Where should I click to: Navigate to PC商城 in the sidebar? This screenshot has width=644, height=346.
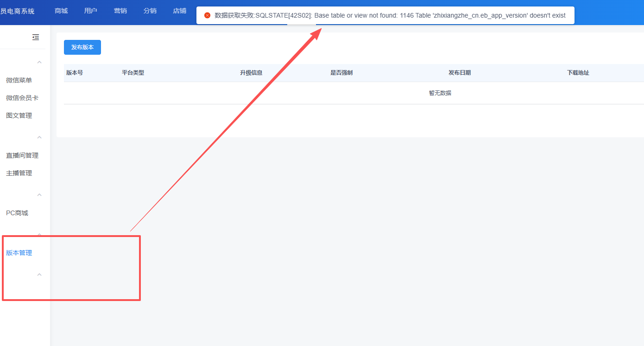click(17, 213)
